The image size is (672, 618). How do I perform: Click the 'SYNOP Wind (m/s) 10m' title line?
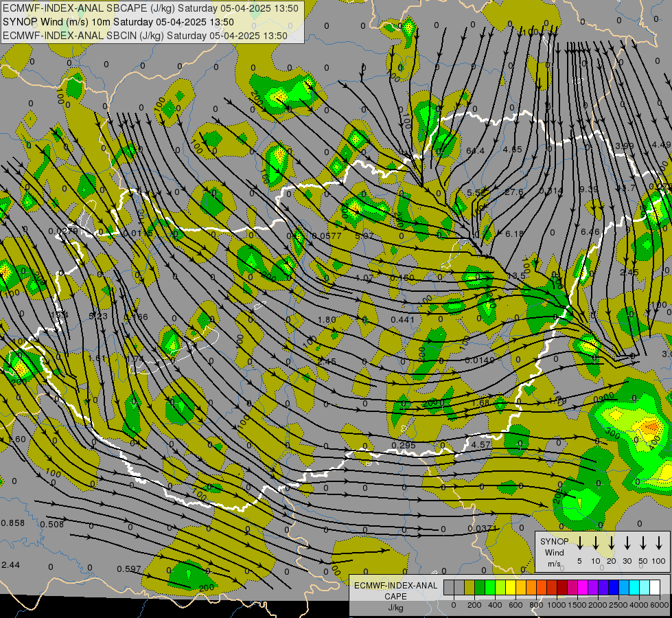click(x=118, y=22)
